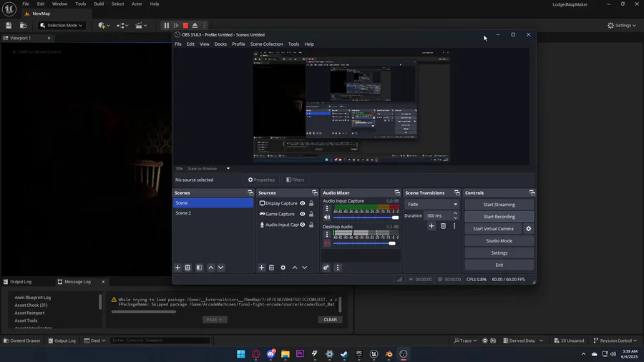This screenshot has height=362, width=644.
Task: Open Audio Mixer dock options menu
Action: click(338, 268)
